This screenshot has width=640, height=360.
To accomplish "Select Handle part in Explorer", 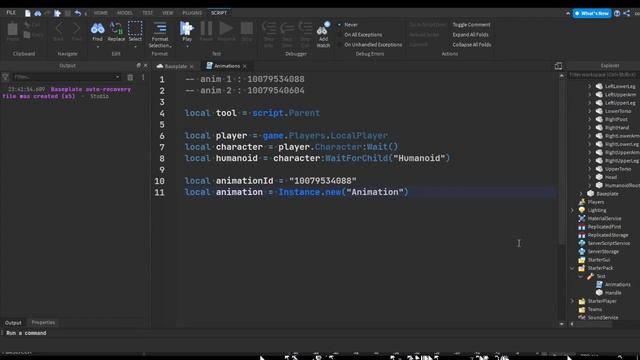I will point(609,293).
